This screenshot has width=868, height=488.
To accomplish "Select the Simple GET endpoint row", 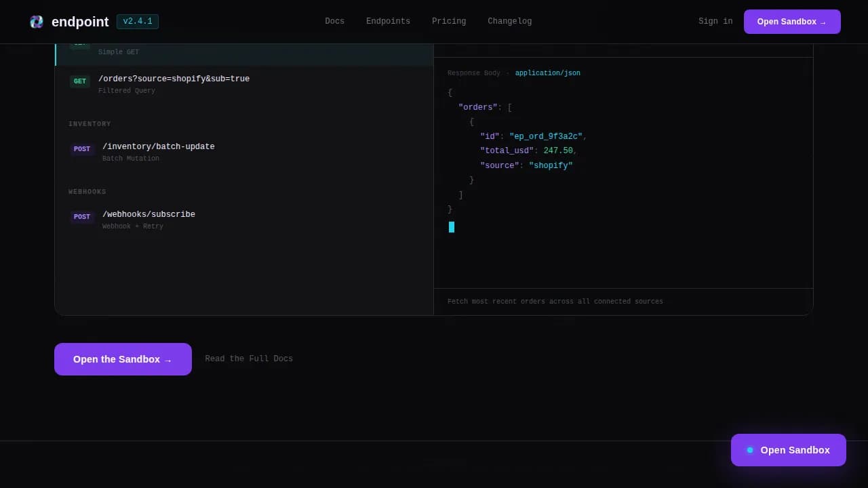I will [x=244, y=54].
